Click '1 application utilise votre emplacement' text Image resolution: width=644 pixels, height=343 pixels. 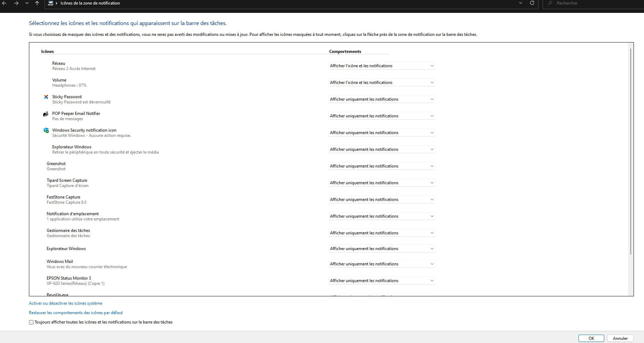83,219
